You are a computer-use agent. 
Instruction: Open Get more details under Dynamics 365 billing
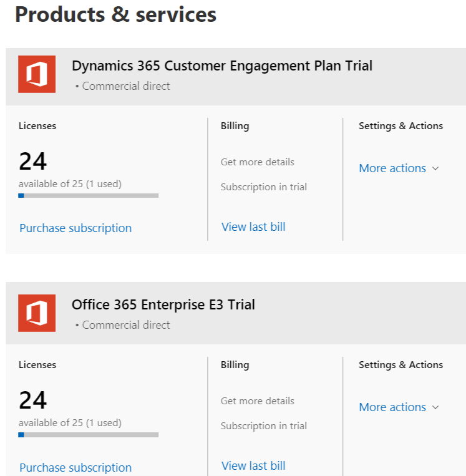click(257, 162)
